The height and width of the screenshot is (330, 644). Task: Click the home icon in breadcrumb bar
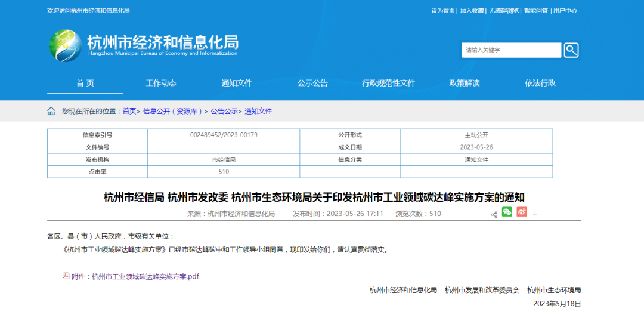click(51, 111)
